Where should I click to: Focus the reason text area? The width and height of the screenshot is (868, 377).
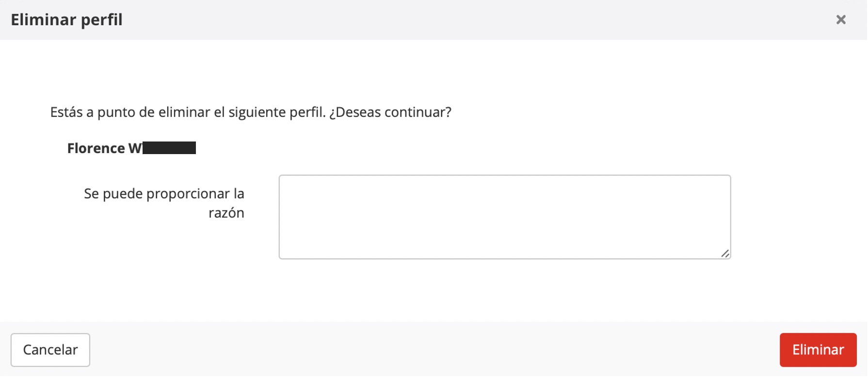coord(504,217)
